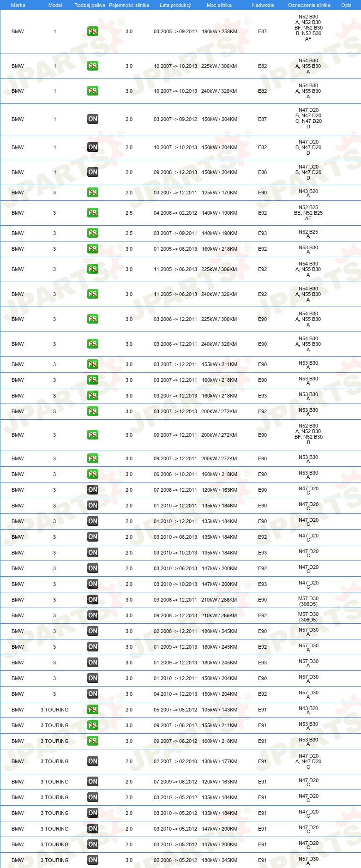
Task: Click petrol icon in 125kW / 170KM row
Action: coord(93,193)
